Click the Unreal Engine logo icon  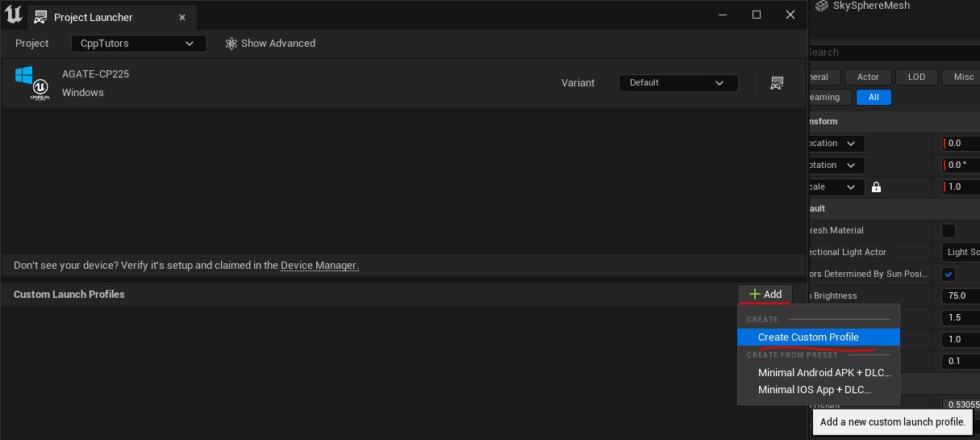pyautogui.click(x=14, y=15)
